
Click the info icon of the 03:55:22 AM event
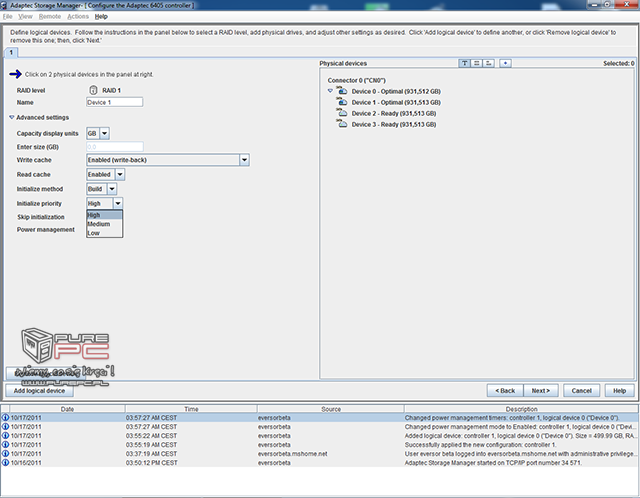pos(5,436)
